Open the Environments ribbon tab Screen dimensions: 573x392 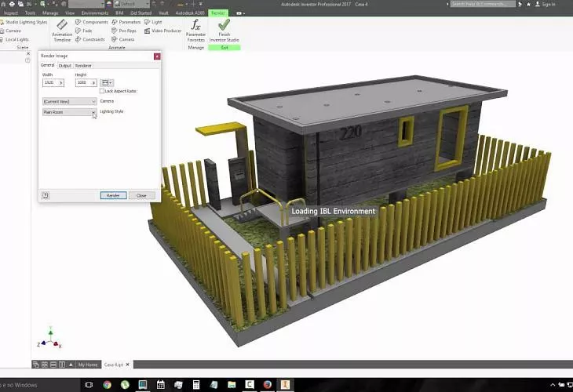[x=95, y=13]
